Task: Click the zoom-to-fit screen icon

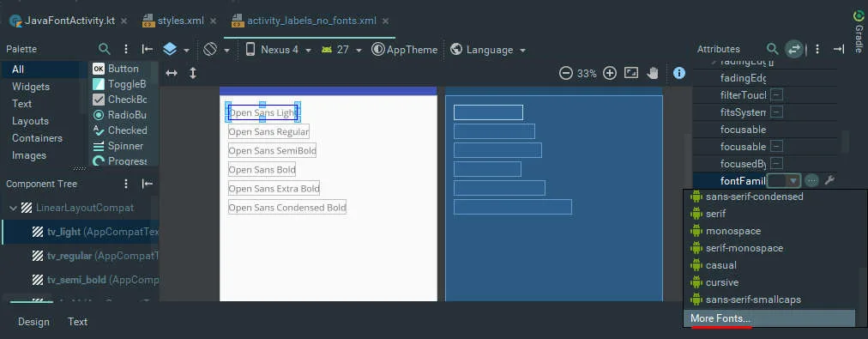Action: [631, 73]
